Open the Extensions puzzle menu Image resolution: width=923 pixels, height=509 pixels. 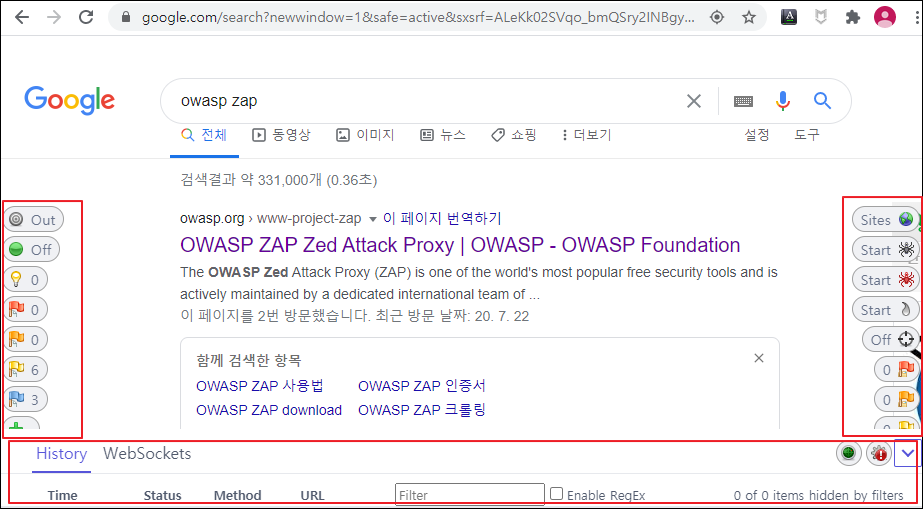point(852,18)
